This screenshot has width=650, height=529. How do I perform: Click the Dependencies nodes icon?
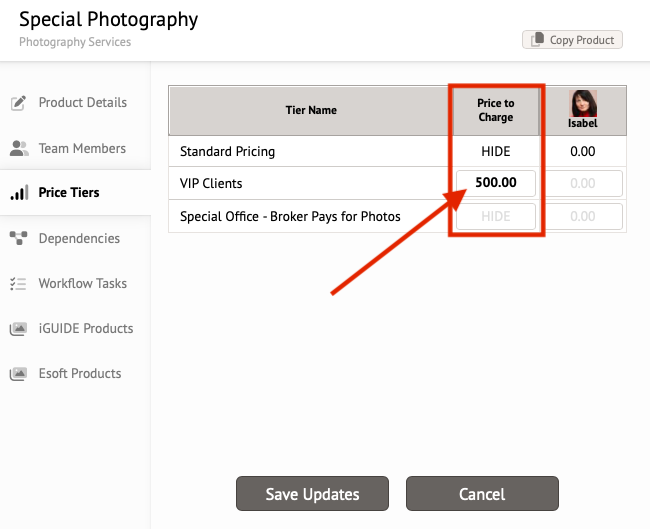[x=19, y=238]
